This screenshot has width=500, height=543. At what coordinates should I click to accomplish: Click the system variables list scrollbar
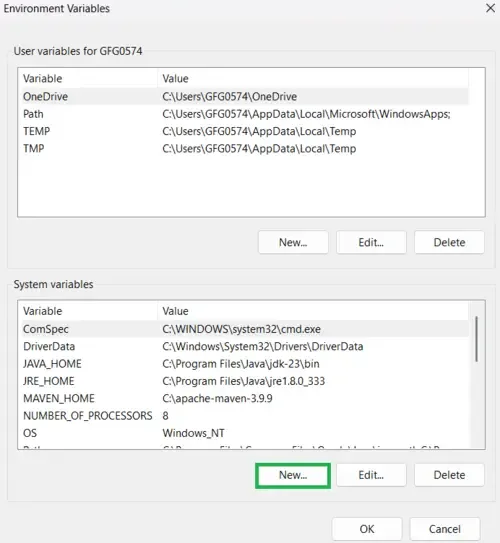pyautogui.click(x=477, y=339)
